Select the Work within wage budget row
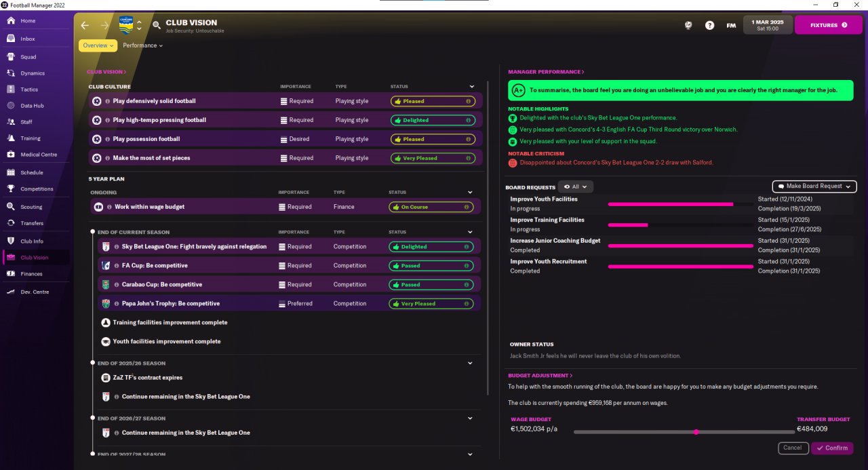Viewport: 868px width, 470px height. pos(285,207)
